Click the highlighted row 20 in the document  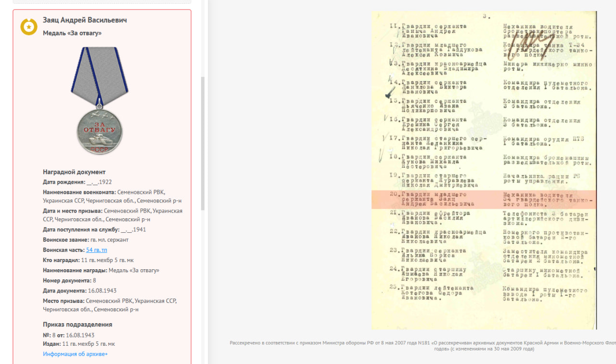[484, 200]
